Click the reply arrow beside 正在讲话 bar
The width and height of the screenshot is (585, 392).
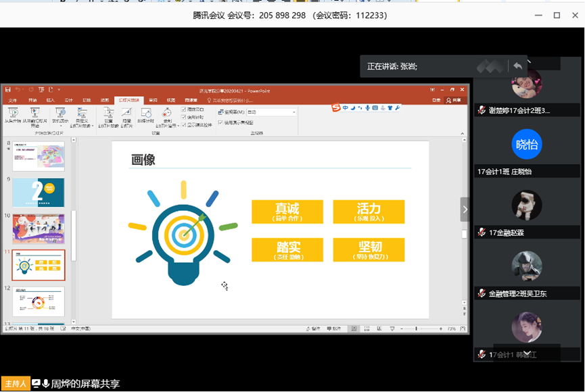(x=517, y=66)
